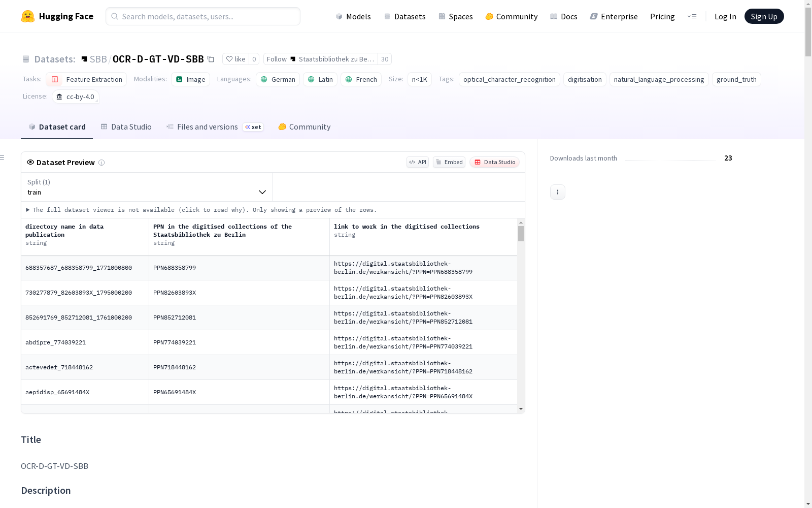
Task: Click the navigation overflow menu icon
Action: [x=692, y=16]
